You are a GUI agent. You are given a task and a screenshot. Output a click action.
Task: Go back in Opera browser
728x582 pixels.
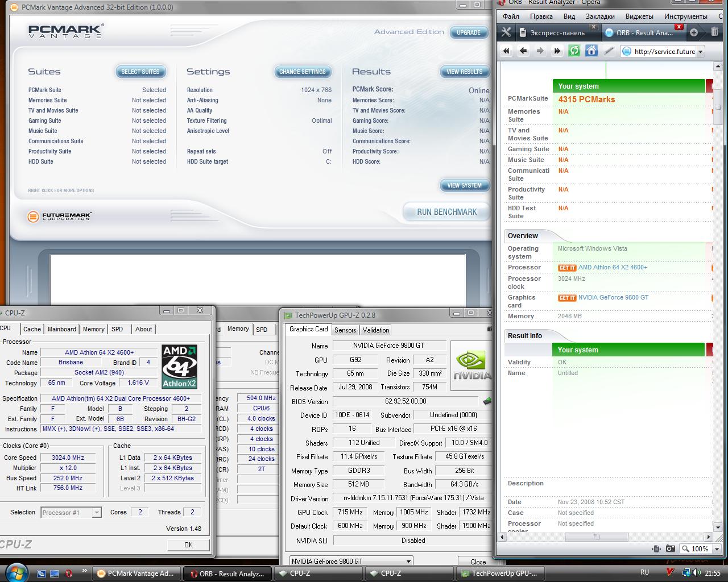pyautogui.click(x=523, y=51)
